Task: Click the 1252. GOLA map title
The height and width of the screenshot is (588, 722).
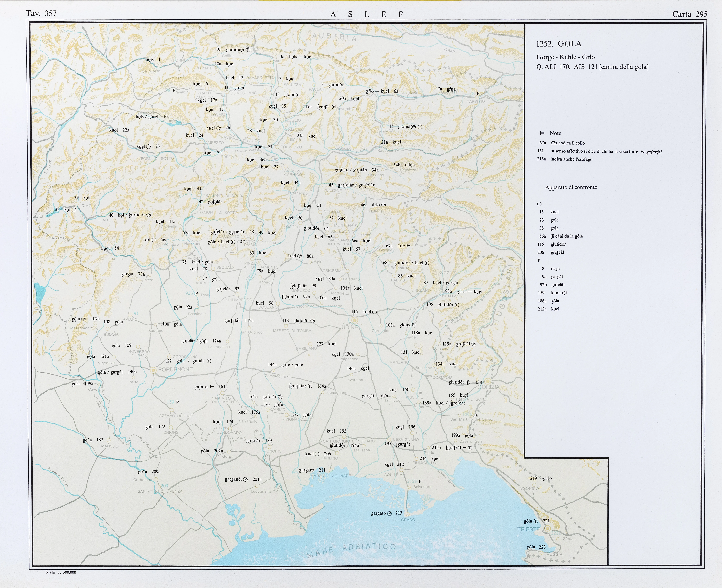Action: [559, 44]
